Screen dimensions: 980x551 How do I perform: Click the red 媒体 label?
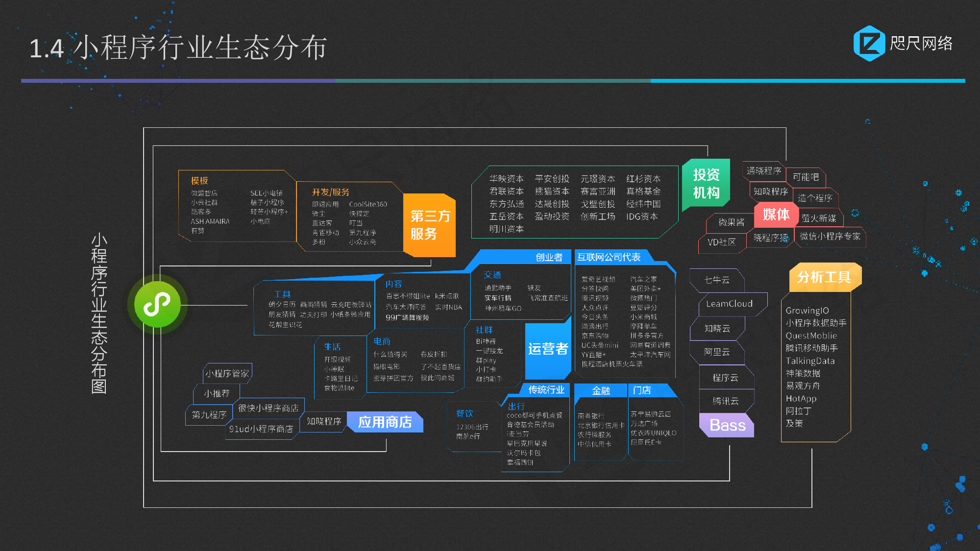[776, 215]
